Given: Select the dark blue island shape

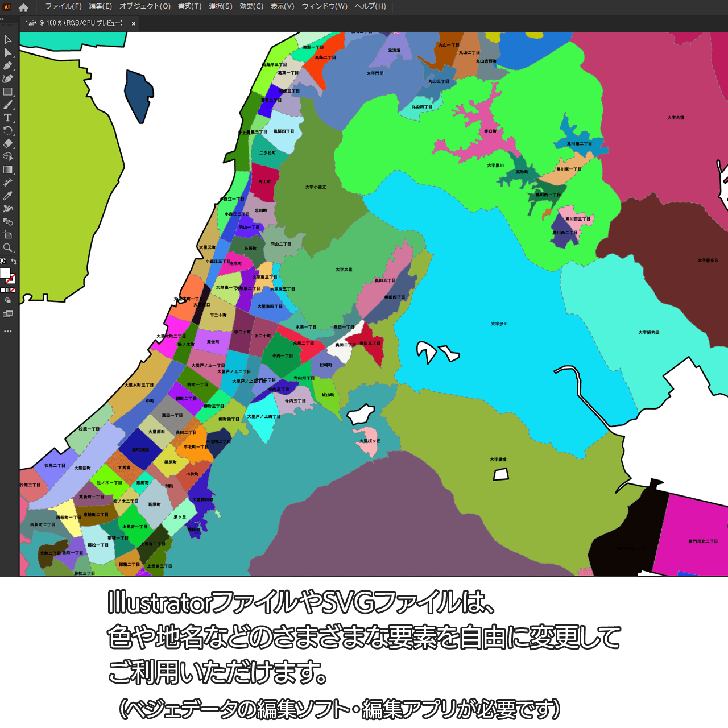Looking at the screenshot, I should coord(139,96).
